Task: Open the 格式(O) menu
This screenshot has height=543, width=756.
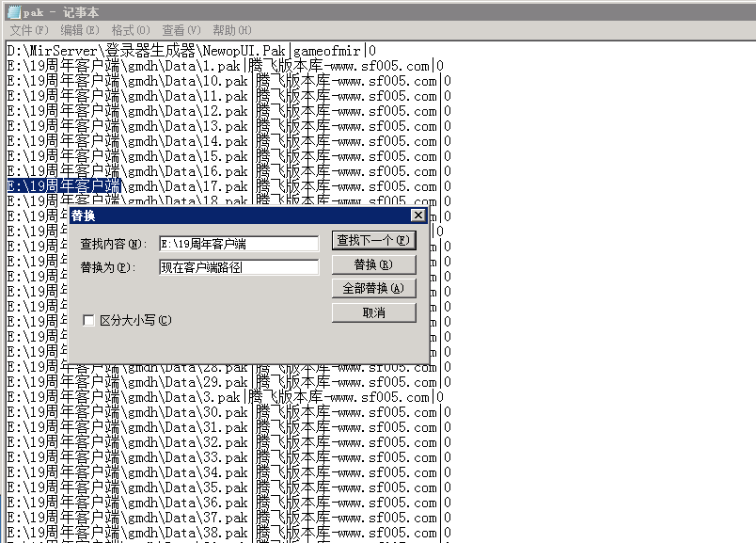Action: tap(131, 30)
